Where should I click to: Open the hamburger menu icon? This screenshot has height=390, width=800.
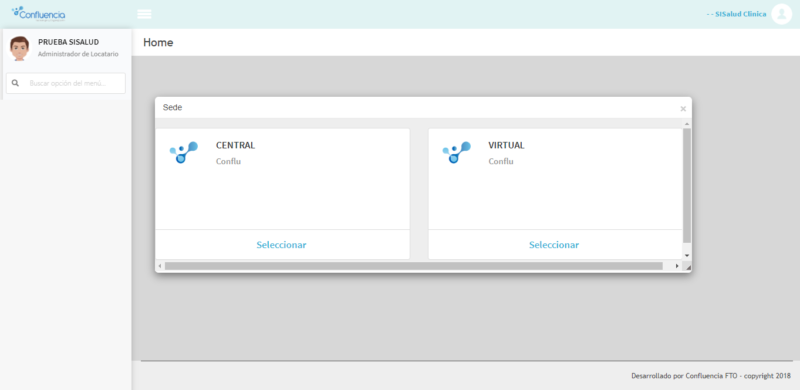pyautogui.click(x=144, y=14)
